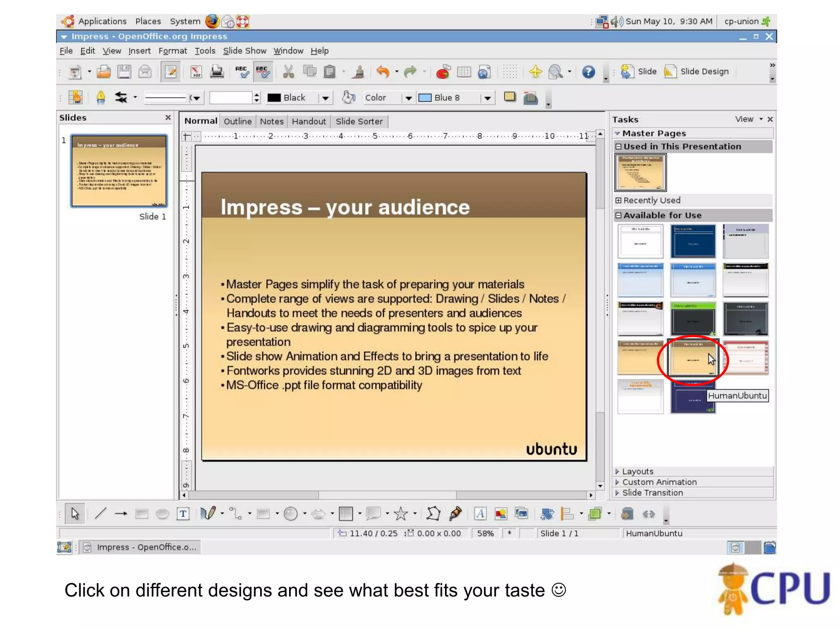Open the Color area fill type dropdown
Image resolution: width=840 pixels, height=630 pixels.
409,98
